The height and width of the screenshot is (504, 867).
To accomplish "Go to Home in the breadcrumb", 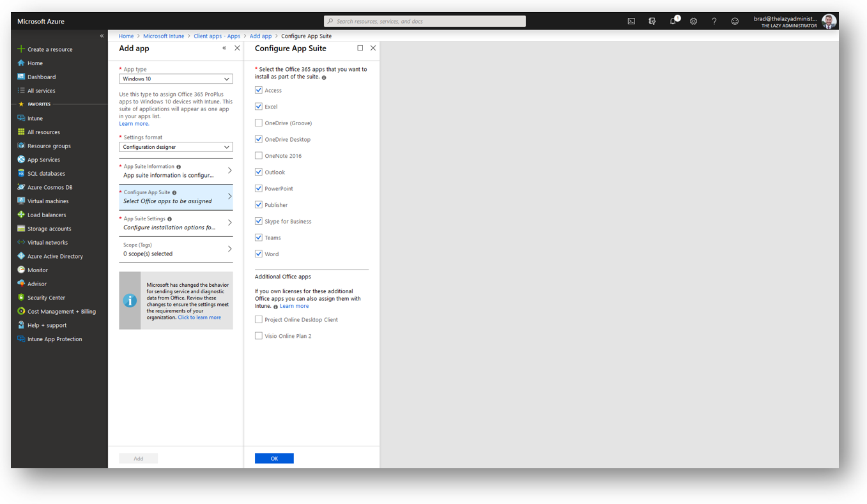I will (126, 36).
